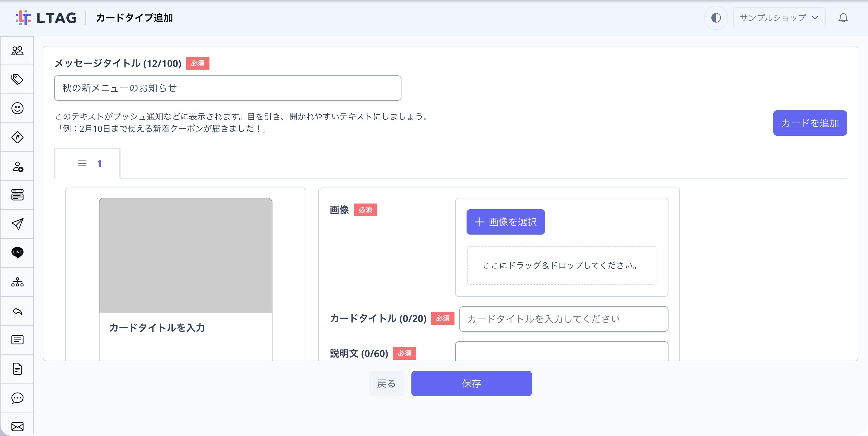Image resolution: width=868 pixels, height=436 pixels.
Task: Open the smiley face sidebar icon
Action: (17, 108)
